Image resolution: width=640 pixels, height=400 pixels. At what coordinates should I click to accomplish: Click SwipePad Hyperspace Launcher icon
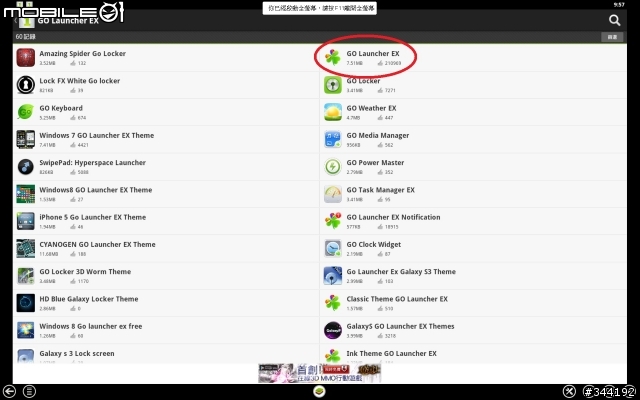[x=25, y=167]
